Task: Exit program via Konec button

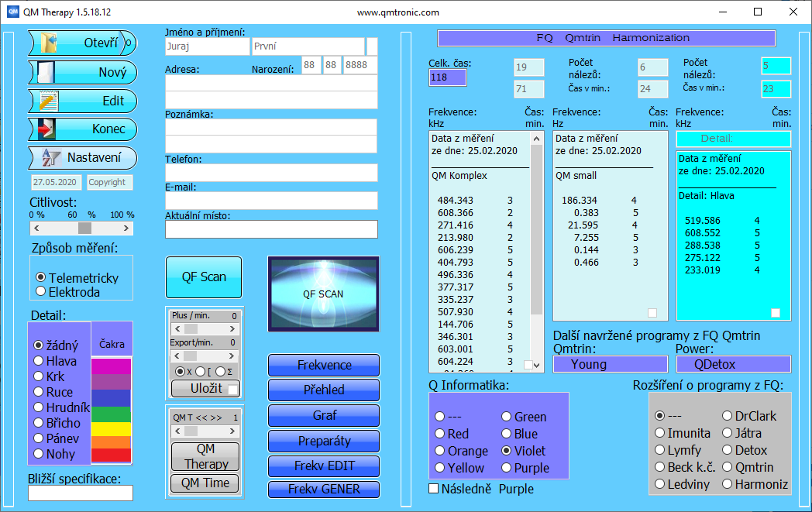Action: 82,129
